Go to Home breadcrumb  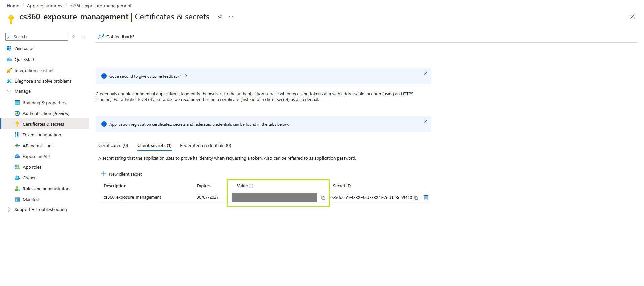pyautogui.click(x=13, y=6)
